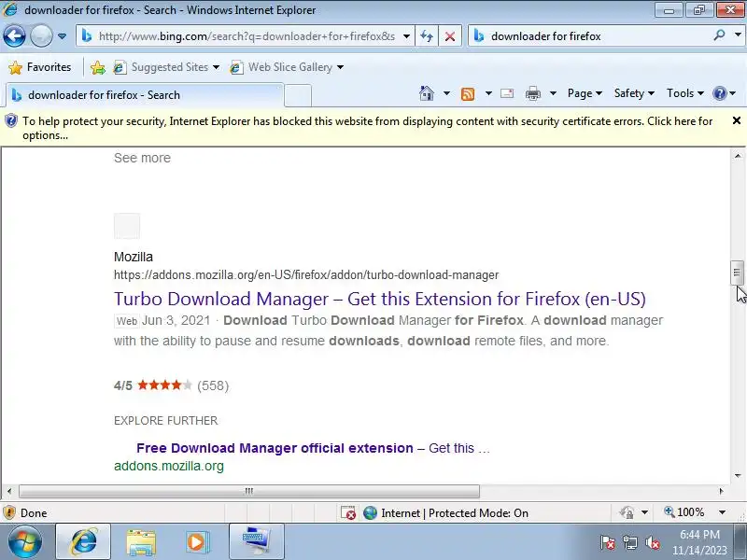The width and height of the screenshot is (747, 560).
Task: Open Turbo Download Manager result link
Action: click(380, 299)
